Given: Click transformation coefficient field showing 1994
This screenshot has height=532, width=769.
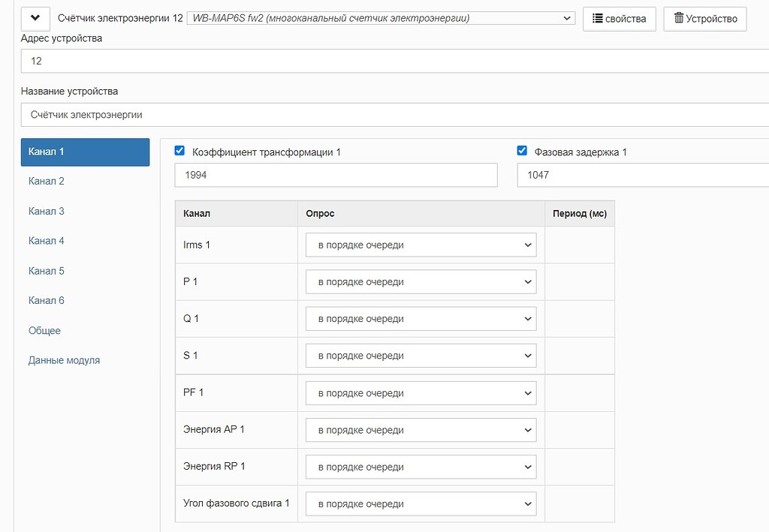Looking at the screenshot, I should coord(336,175).
